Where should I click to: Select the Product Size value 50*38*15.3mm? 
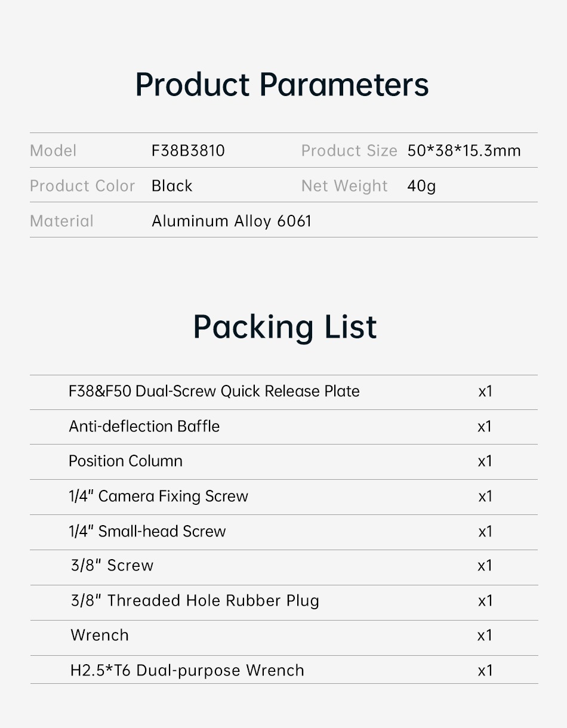tap(464, 150)
